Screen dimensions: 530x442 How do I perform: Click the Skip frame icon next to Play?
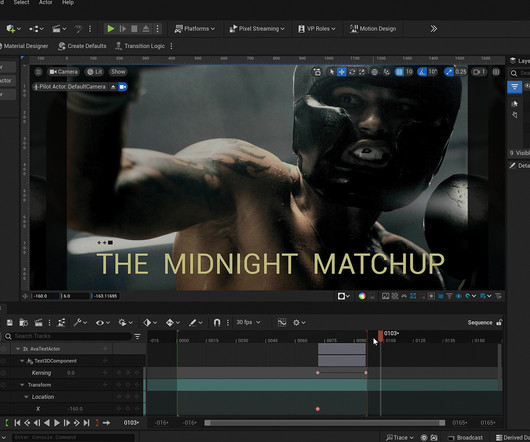[123, 29]
